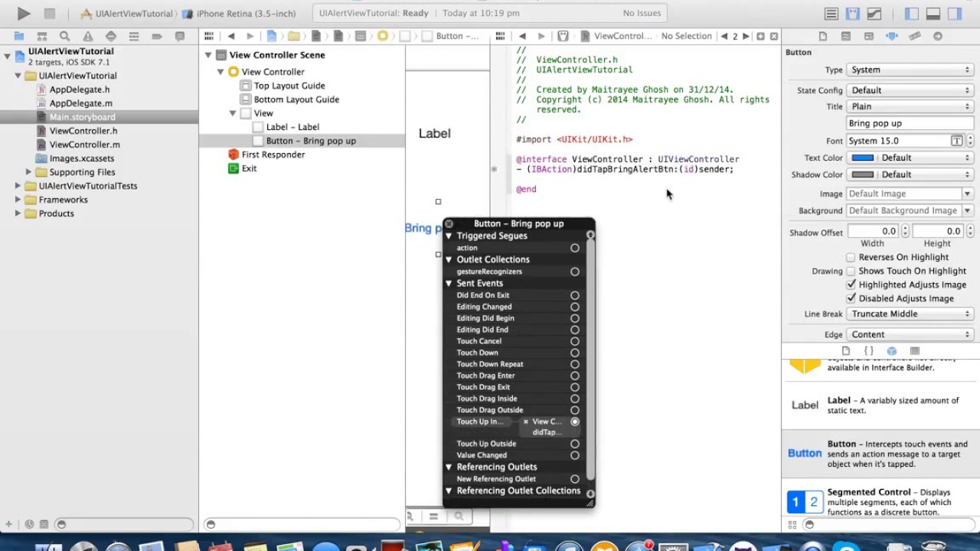Show the Project navigator folder icon

(x=19, y=36)
